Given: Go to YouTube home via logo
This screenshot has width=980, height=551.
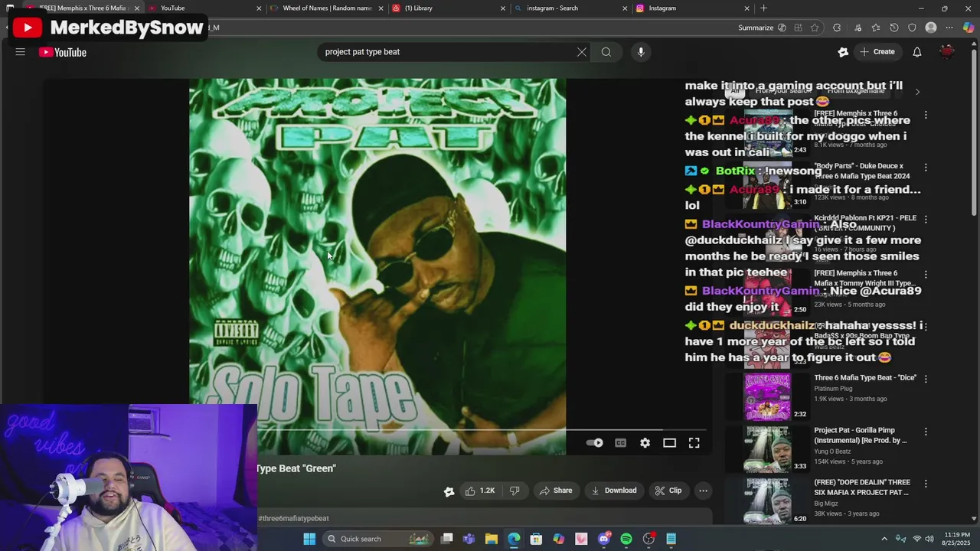Looking at the screenshot, I should click(x=63, y=52).
